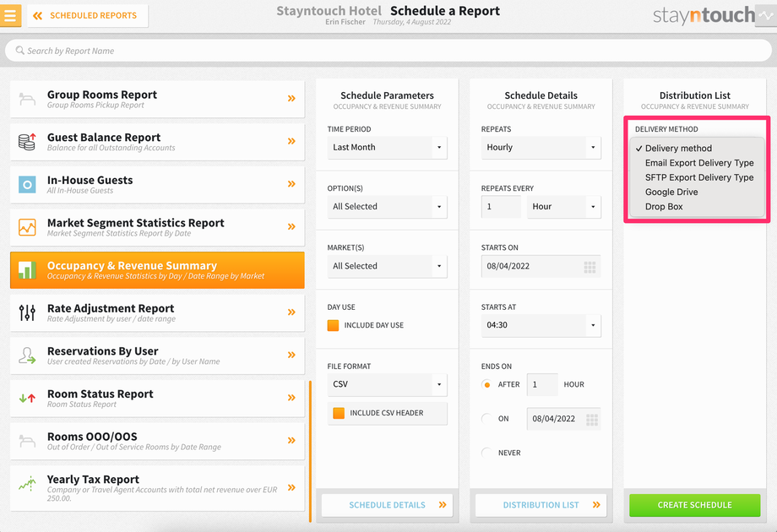
Task: Click the chevron arrow for Yearly Tax Report
Action: tap(291, 487)
